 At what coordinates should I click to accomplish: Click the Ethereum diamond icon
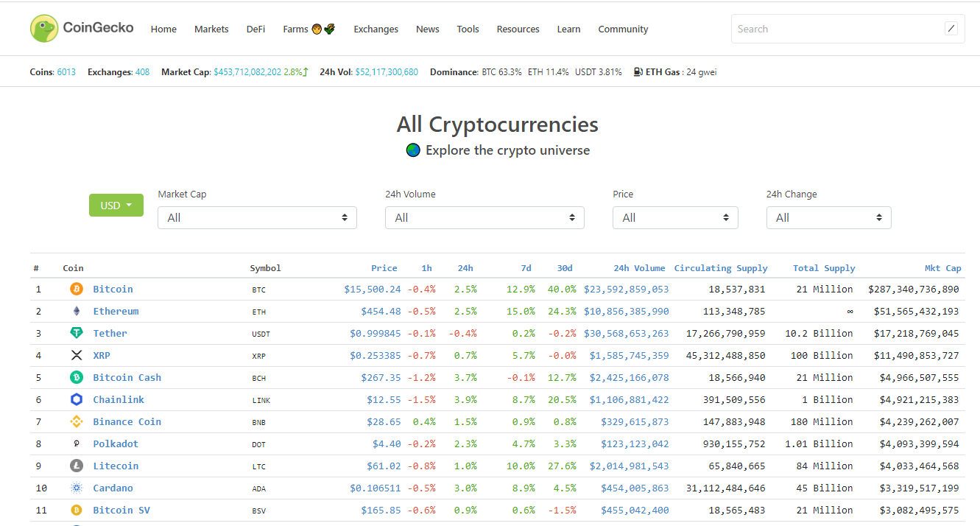coord(77,311)
